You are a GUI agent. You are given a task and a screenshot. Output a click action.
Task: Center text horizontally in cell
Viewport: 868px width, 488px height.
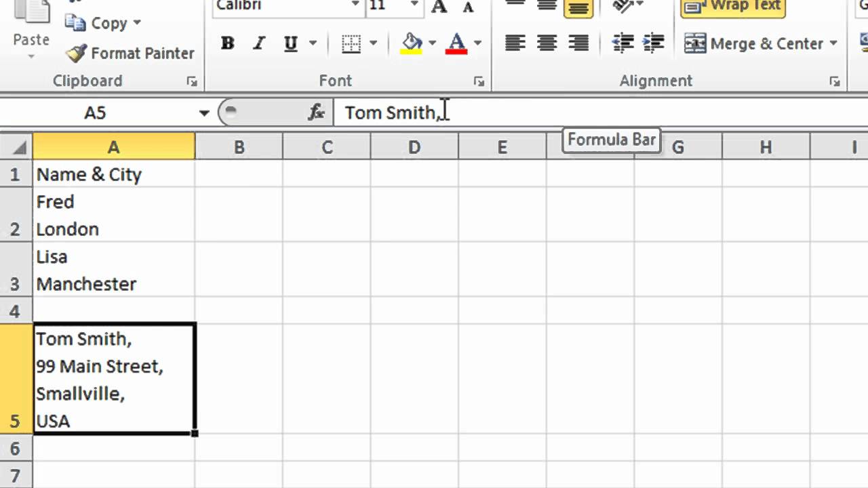[547, 44]
